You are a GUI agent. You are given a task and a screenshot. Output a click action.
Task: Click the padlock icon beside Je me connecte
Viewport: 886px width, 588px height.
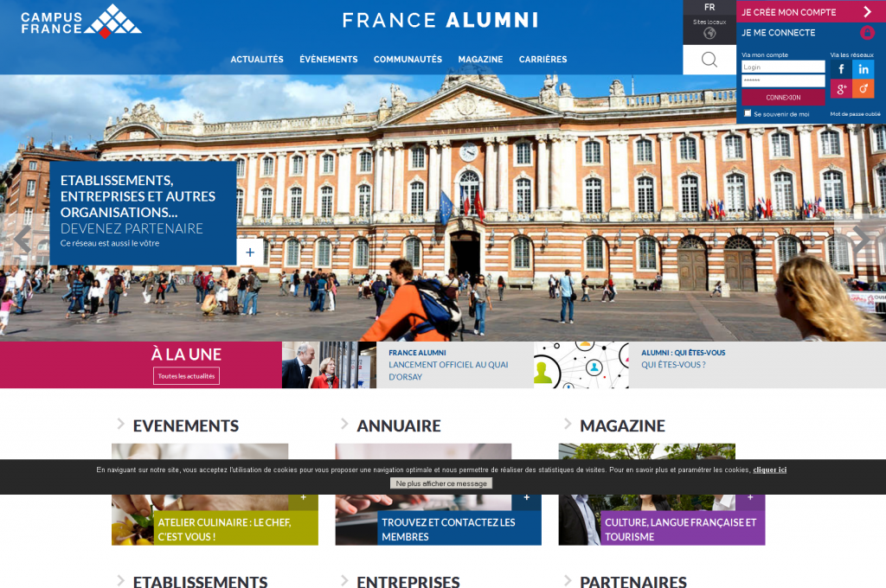(867, 33)
